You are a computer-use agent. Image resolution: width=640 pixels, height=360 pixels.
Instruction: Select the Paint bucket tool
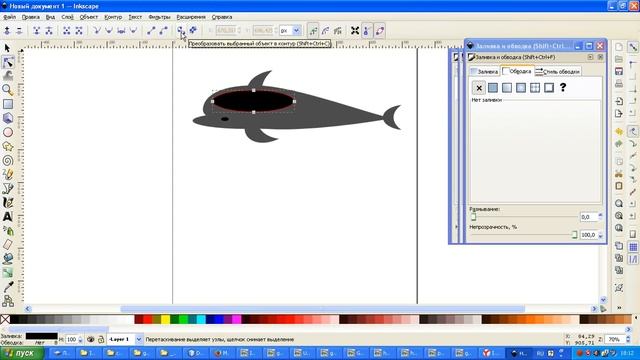pos(7,259)
